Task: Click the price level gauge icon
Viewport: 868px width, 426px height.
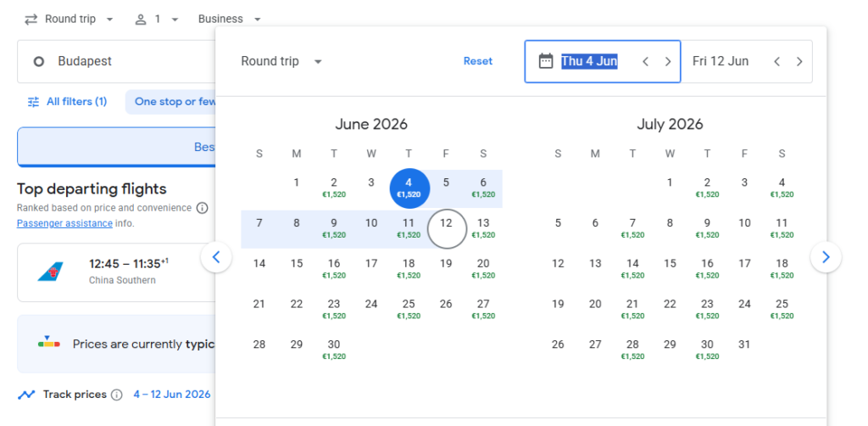Action: (49, 344)
